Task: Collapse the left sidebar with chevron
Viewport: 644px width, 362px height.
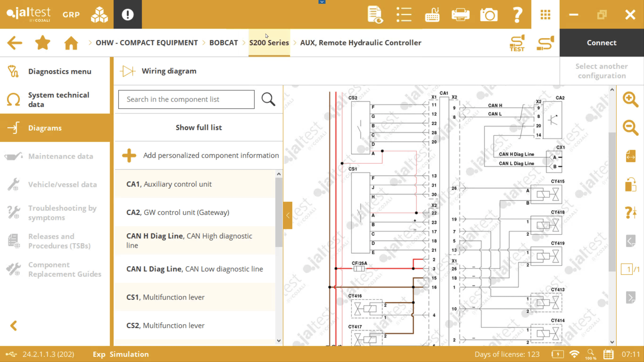Action: (14, 326)
